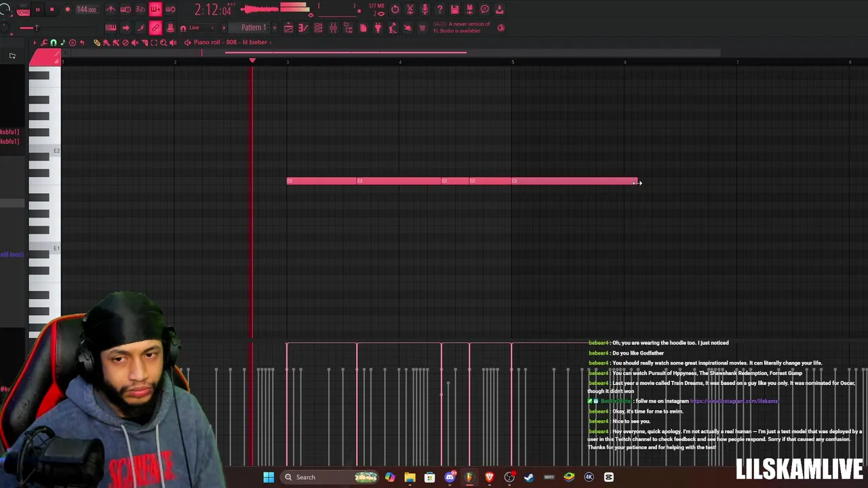Select the piano roll Playback speaker tool

pyautogui.click(x=173, y=43)
